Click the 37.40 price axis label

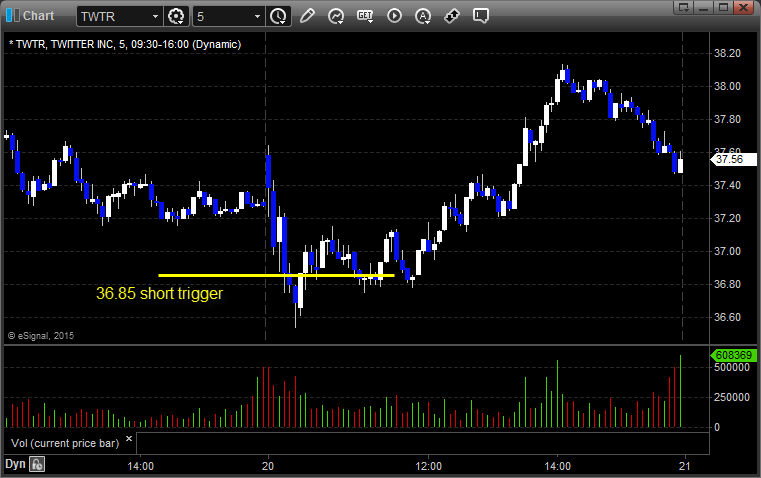[x=728, y=185]
